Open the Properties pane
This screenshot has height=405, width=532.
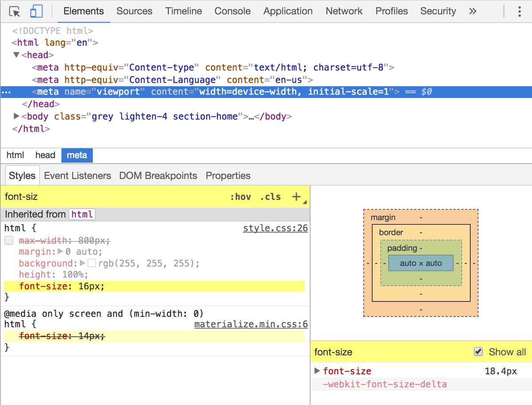click(x=228, y=175)
